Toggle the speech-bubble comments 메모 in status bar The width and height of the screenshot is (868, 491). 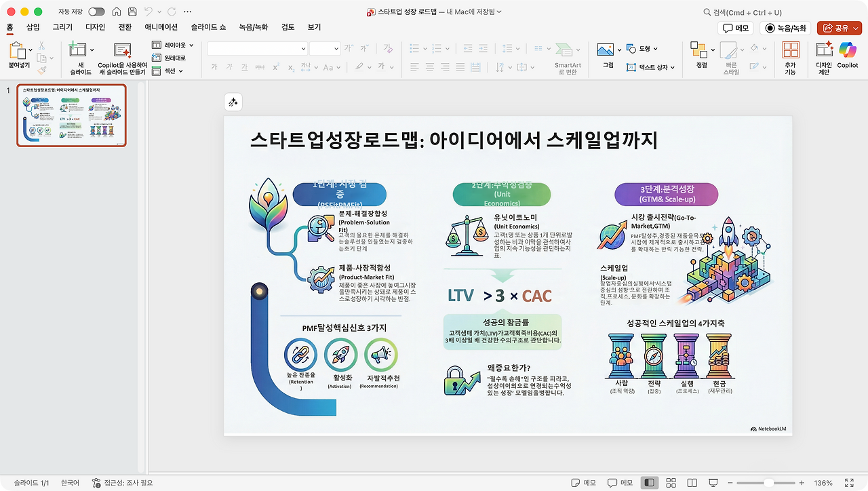point(620,483)
